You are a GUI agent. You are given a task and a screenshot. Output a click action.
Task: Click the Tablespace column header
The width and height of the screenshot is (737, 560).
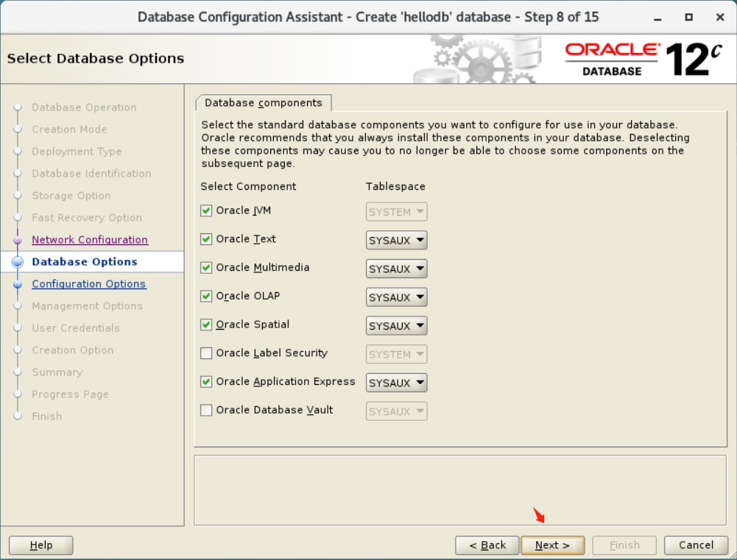pos(395,186)
